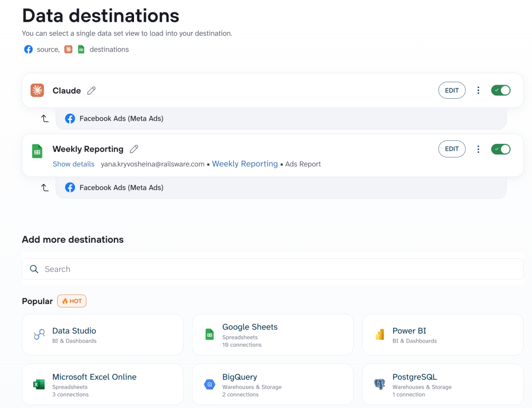The width and height of the screenshot is (532, 408).
Task: Click Facebook icon in Claude's source row
Action: (70, 119)
